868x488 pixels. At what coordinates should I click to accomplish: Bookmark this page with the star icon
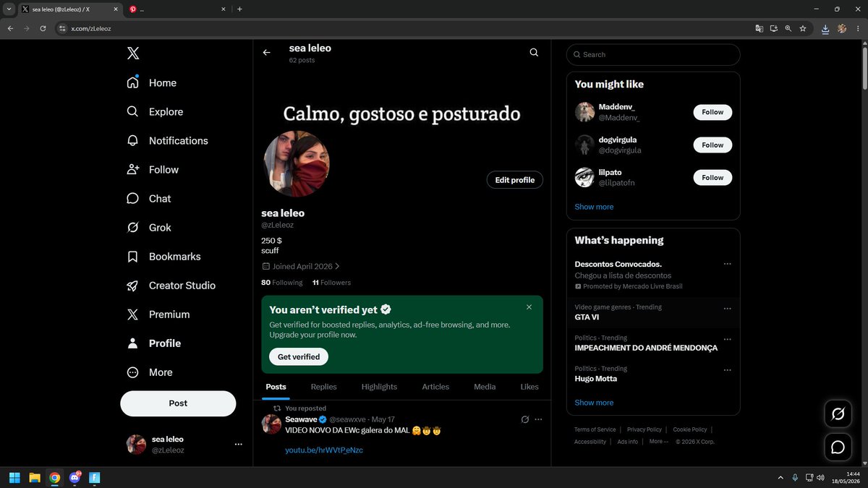pos(803,28)
